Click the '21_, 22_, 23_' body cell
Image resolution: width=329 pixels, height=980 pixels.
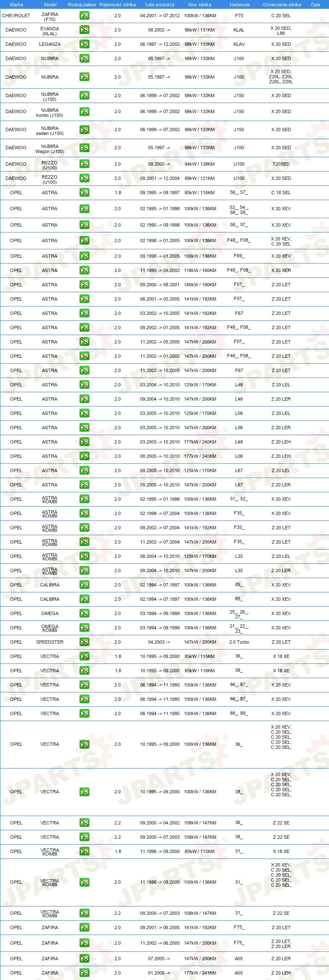click(x=239, y=629)
